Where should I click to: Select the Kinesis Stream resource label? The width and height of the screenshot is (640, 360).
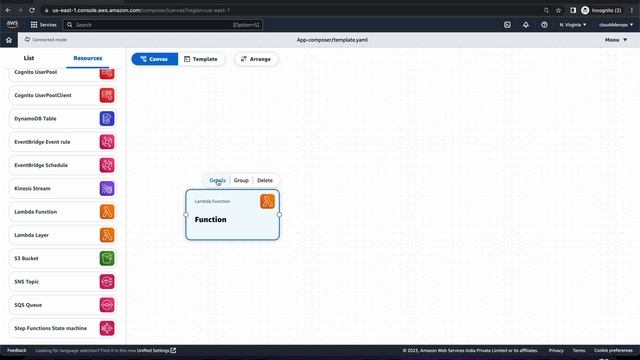[32, 188]
